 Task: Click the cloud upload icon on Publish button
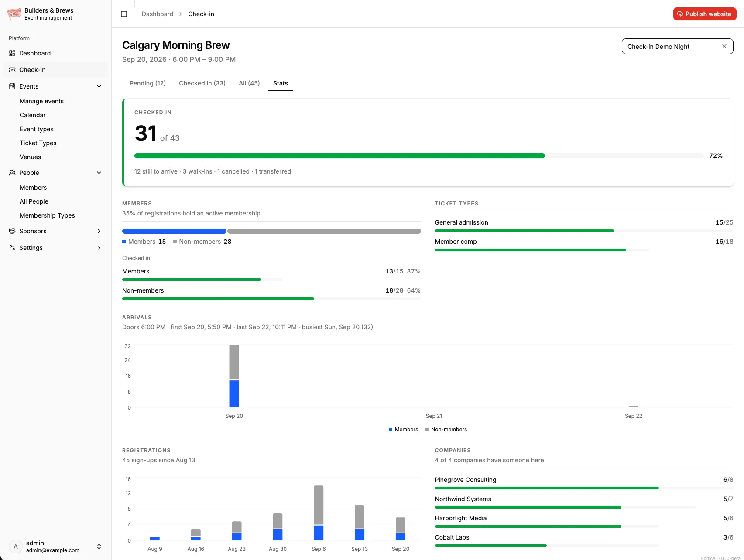(x=680, y=14)
